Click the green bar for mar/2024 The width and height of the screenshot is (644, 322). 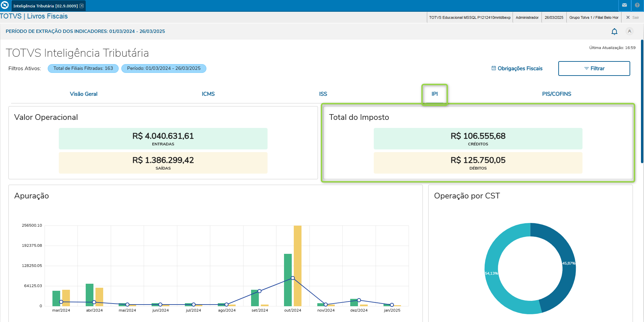click(56, 298)
